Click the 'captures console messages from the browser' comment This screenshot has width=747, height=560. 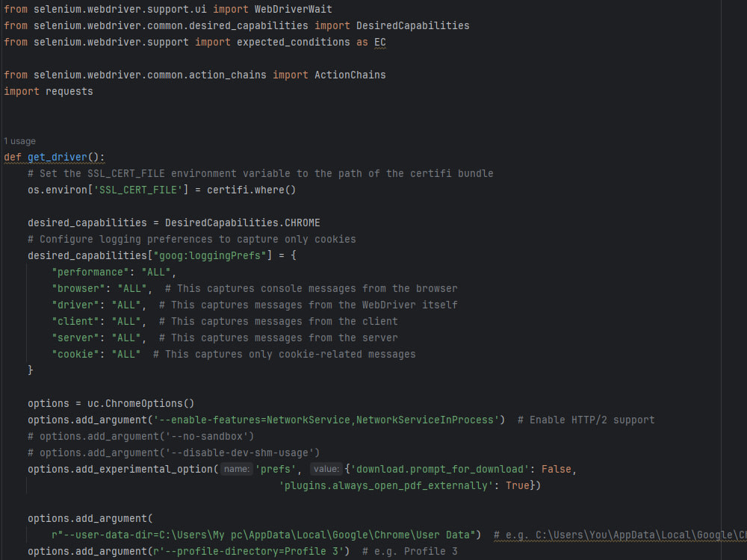311,288
